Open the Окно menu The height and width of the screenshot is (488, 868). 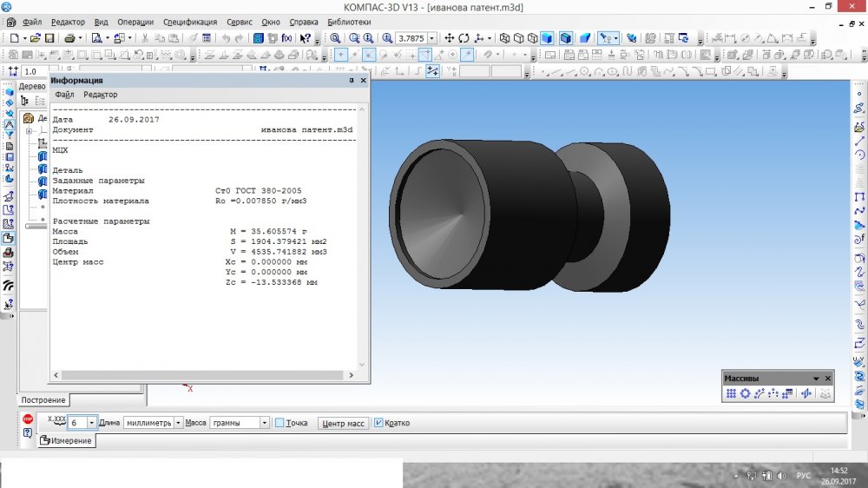[x=271, y=23]
